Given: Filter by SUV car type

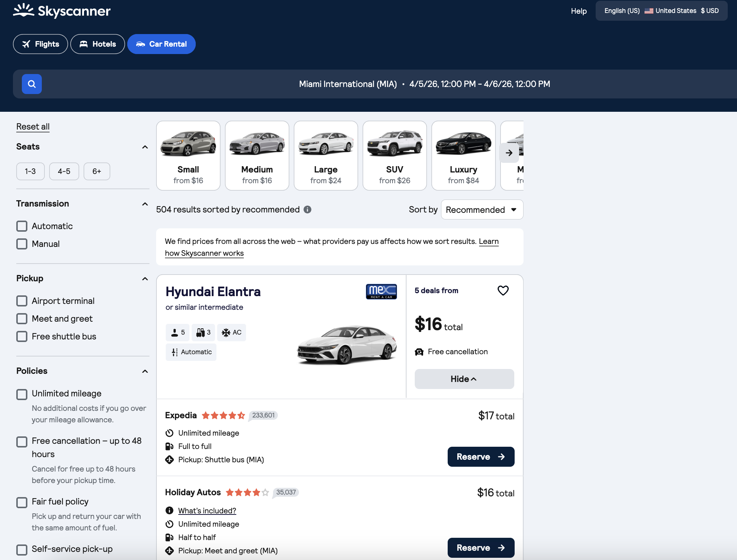Looking at the screenshot, I should [395, 155].
